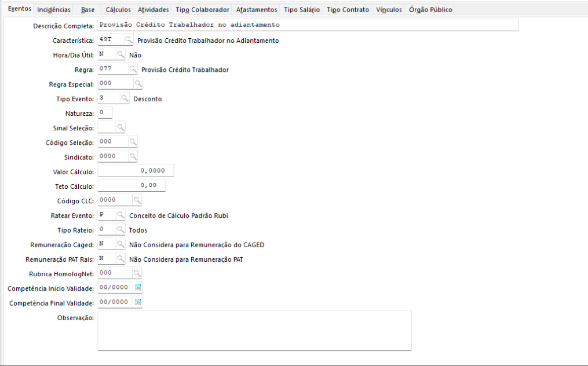Open the Tipo Rateio lookup magnifier
This screenshot has width=588, height=366.
120,230
